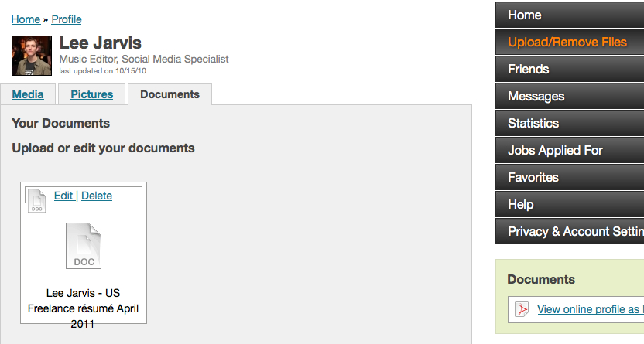Open Messages in sidebar
Viewport: 644px width, 344px height.
click(x=570, y=96)
